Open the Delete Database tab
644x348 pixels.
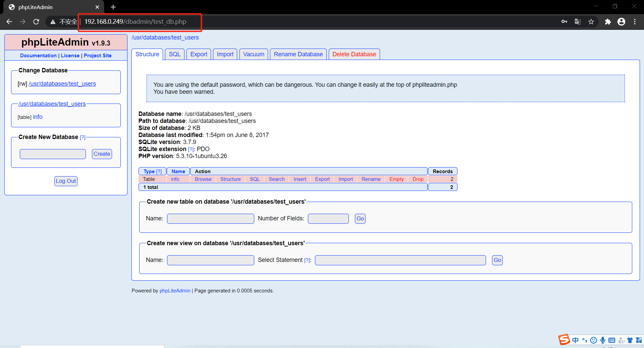[x=354, y=54]
